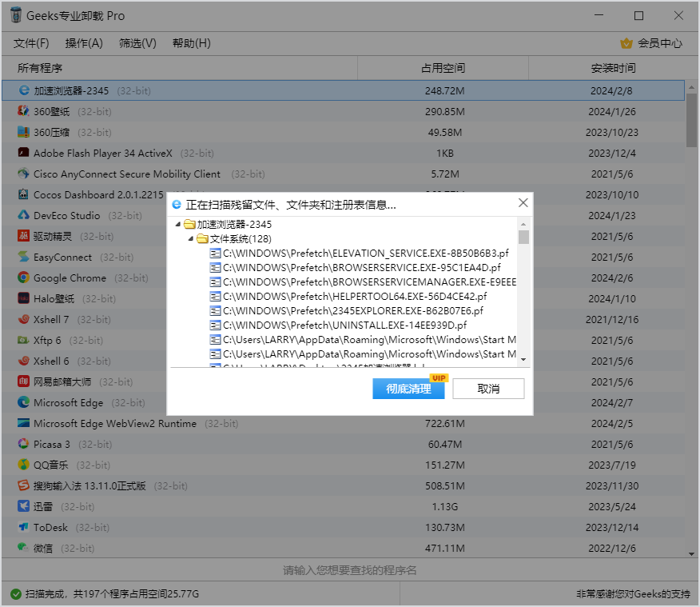
Task: Click the 驱动精灵 red icon
Action: pos(23,236)
